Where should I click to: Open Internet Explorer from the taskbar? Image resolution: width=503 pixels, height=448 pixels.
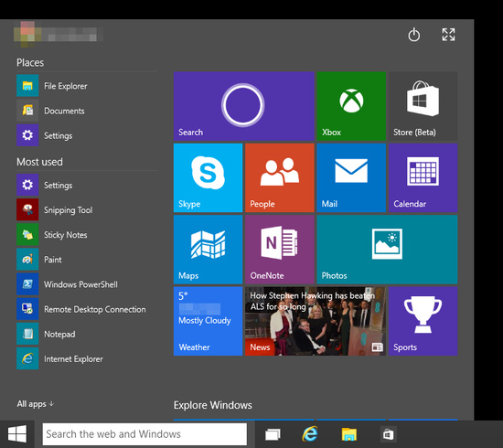point(310,434)
